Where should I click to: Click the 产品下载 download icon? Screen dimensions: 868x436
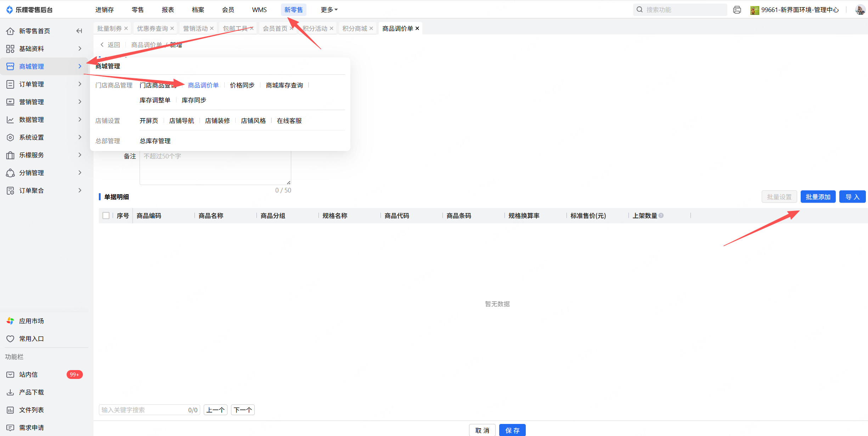10,392
